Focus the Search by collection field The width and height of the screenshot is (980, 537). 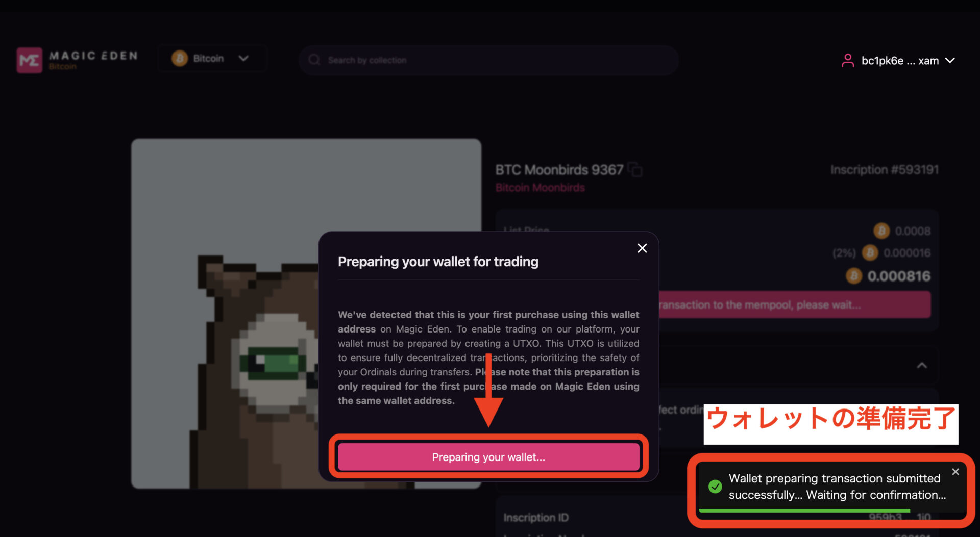click(488, 60)
